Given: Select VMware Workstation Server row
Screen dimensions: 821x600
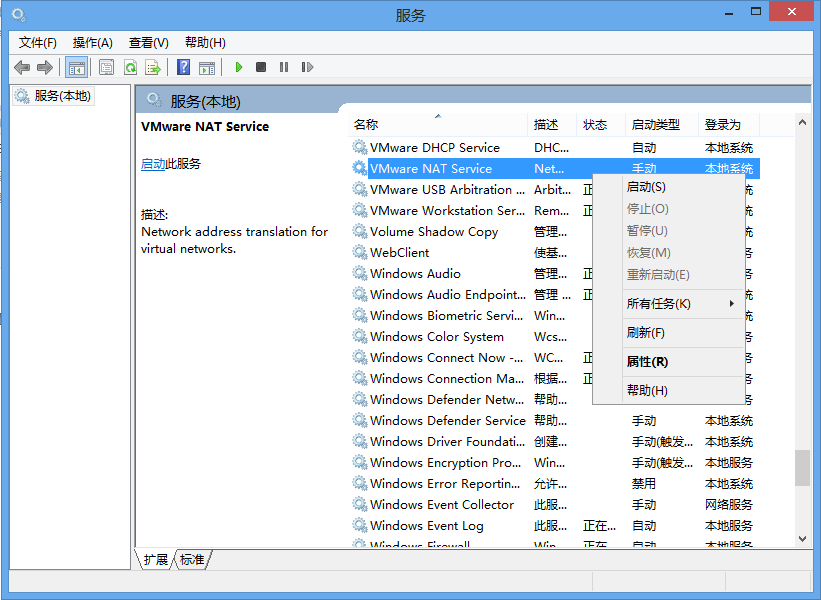Looking at the screenshot, I should pyautogui.click(x=470, y=210).
